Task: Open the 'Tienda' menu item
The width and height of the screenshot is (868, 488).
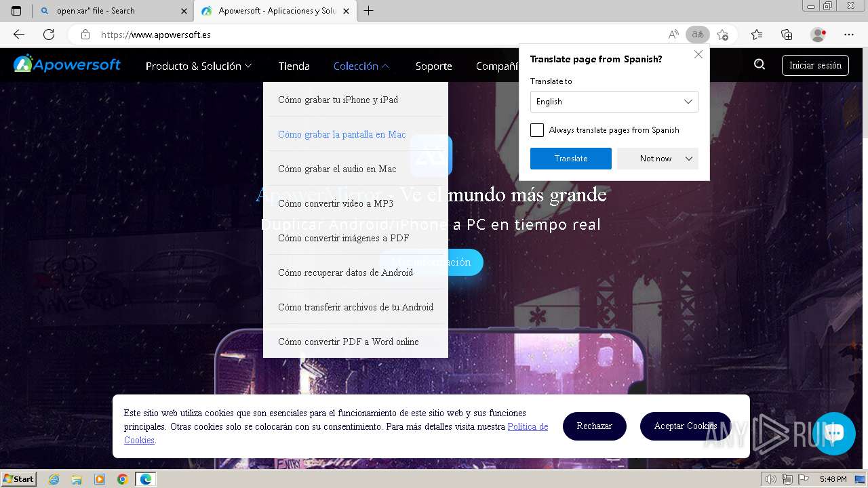Action: point(294,66)
